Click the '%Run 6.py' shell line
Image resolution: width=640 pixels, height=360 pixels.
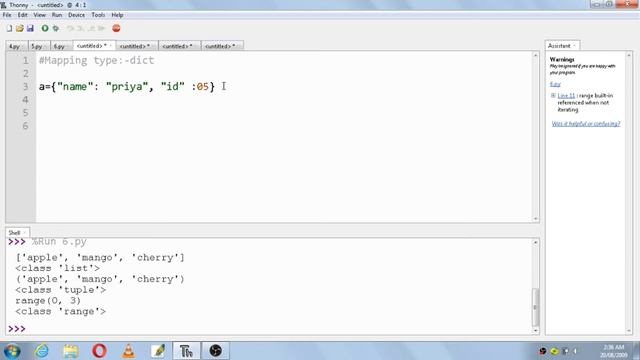[x=59, y=242]
